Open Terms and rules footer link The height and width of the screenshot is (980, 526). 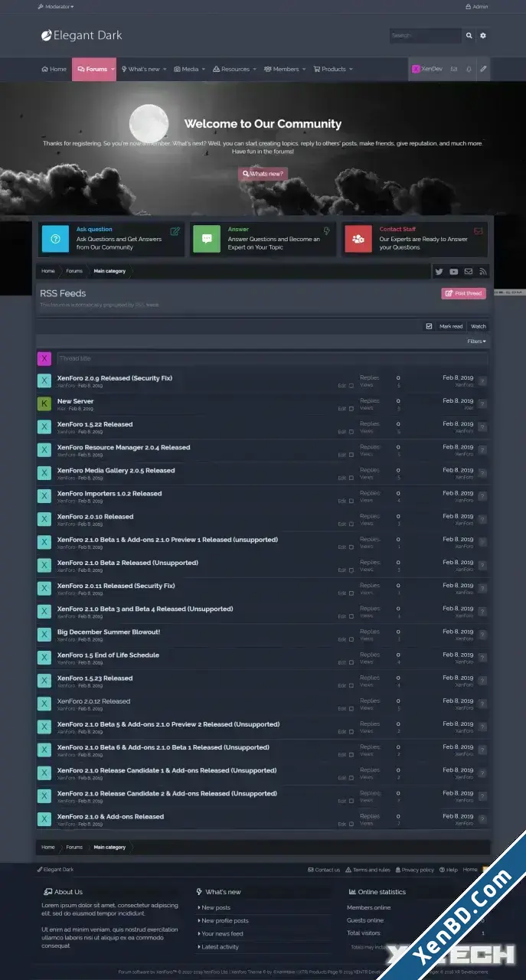[368, 870]
